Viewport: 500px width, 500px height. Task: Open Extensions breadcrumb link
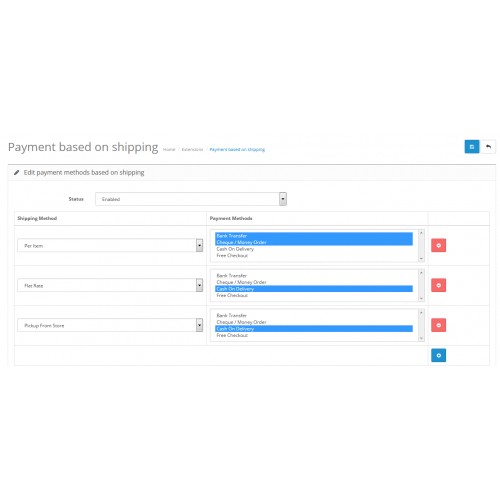pyautogui.click(x=192, y=150)
